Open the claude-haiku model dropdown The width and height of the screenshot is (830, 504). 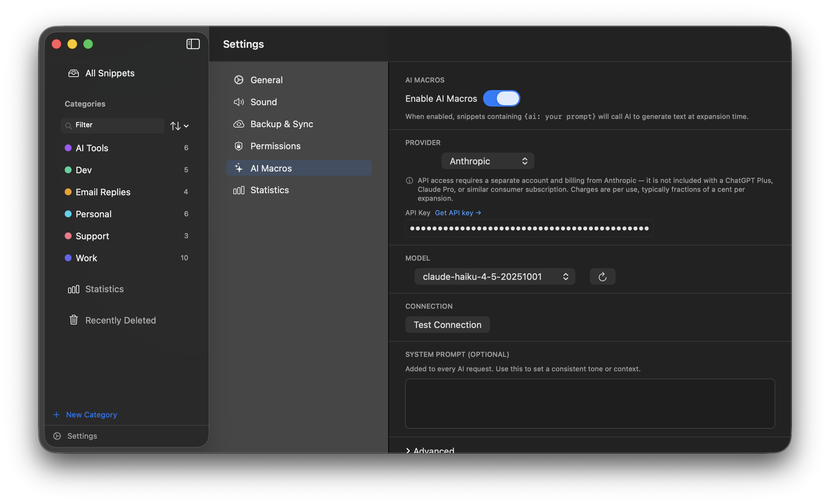click(x=495, y=277)
